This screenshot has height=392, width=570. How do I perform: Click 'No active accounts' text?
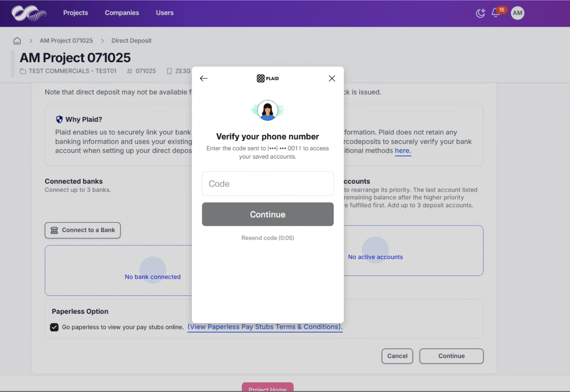pos(375,257)
